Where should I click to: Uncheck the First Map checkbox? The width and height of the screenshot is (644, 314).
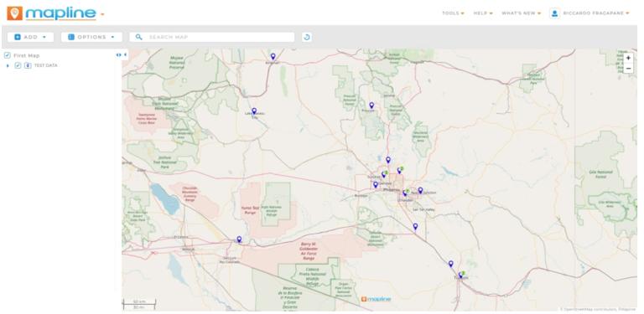[x=7, y=55]
